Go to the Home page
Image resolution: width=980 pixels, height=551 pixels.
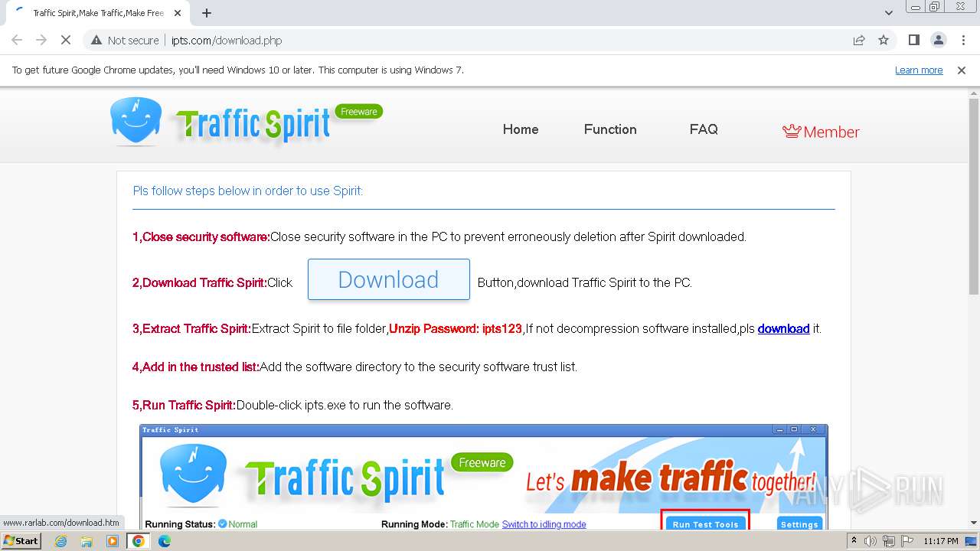point(521,129)
